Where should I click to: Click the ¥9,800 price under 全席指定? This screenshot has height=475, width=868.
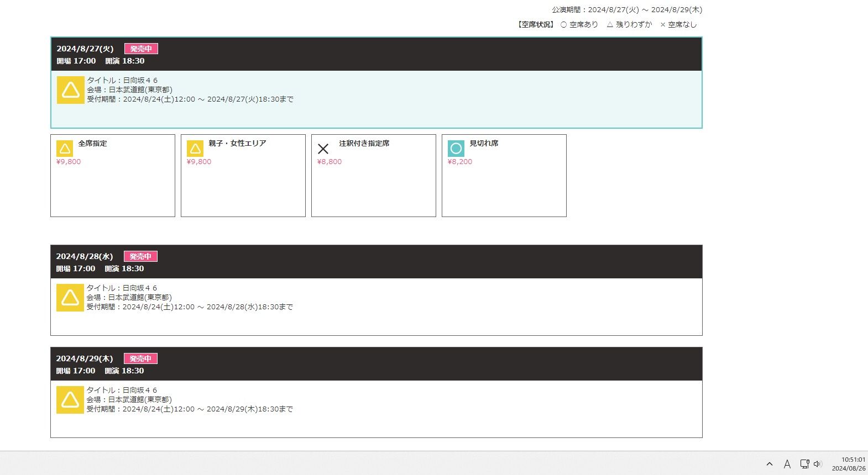(x=69, y=162)
